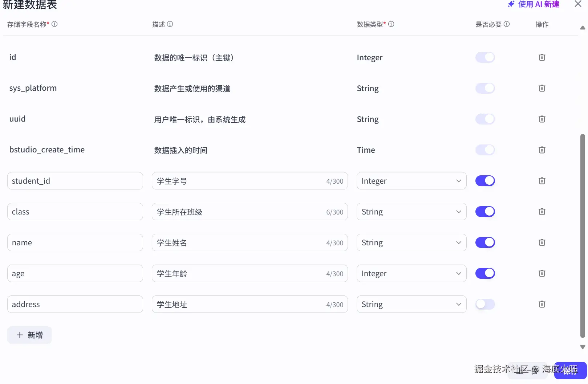
Task: Open data type dropdown for class
Action: pyautogui.click(x=411, y=212)
